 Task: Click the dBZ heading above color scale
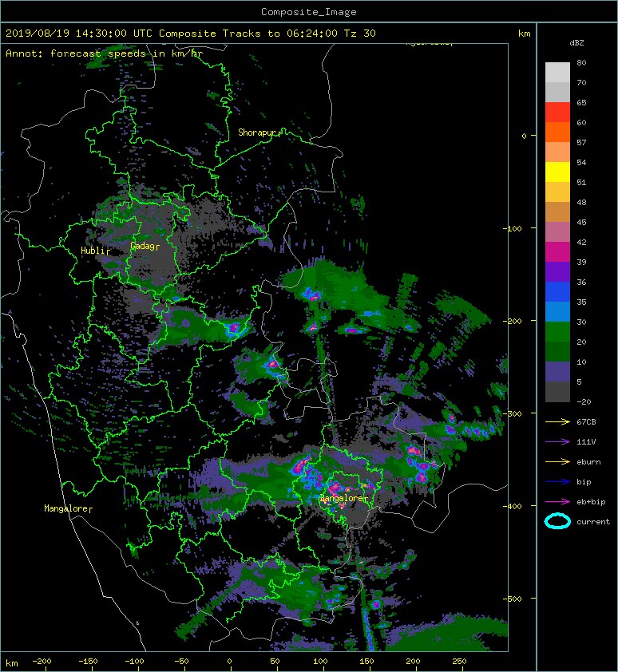(576, 43)
